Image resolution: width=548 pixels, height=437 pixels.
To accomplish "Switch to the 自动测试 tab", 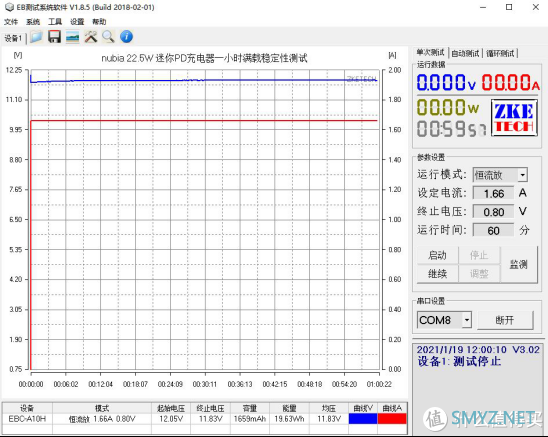I will [465, 53].
